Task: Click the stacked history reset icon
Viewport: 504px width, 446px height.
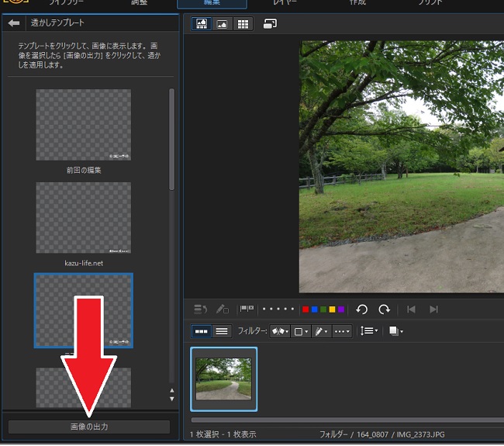Action: (x=201, y=309)
